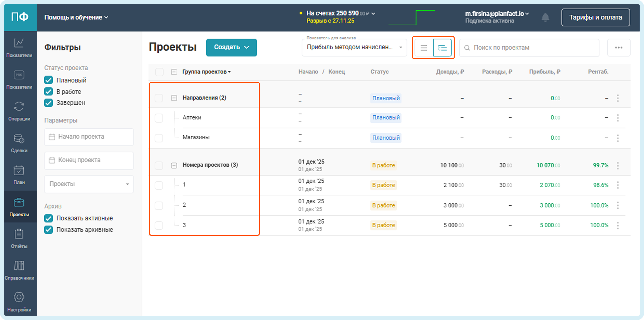644x320 pixels.
Task: Click Тарифы и оплата button
Action: 595,17
